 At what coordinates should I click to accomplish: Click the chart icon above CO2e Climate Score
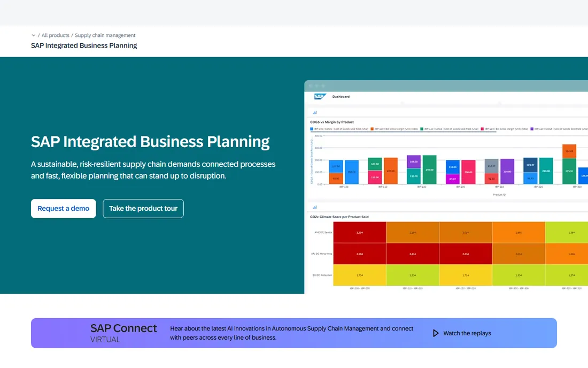click(315, 207)
